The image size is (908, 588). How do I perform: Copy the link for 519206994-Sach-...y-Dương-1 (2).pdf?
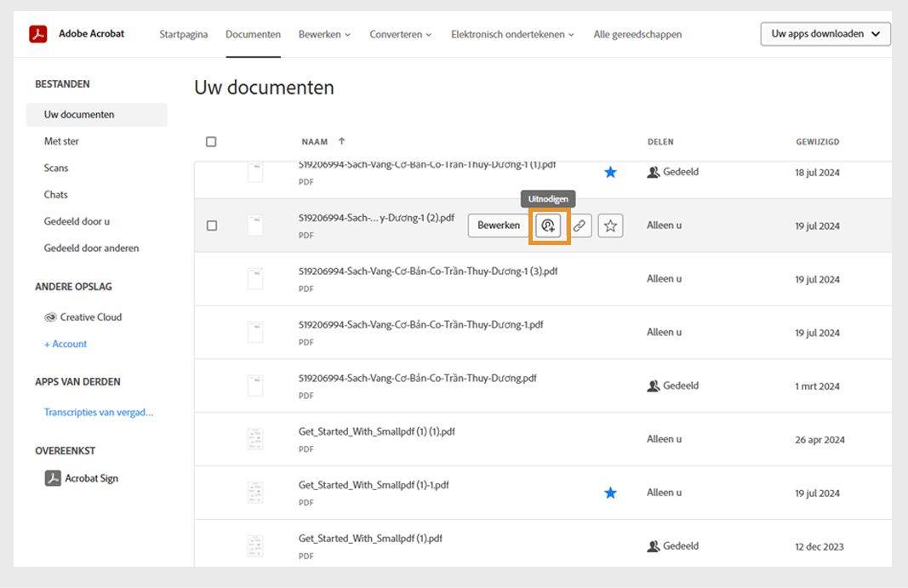580,225
